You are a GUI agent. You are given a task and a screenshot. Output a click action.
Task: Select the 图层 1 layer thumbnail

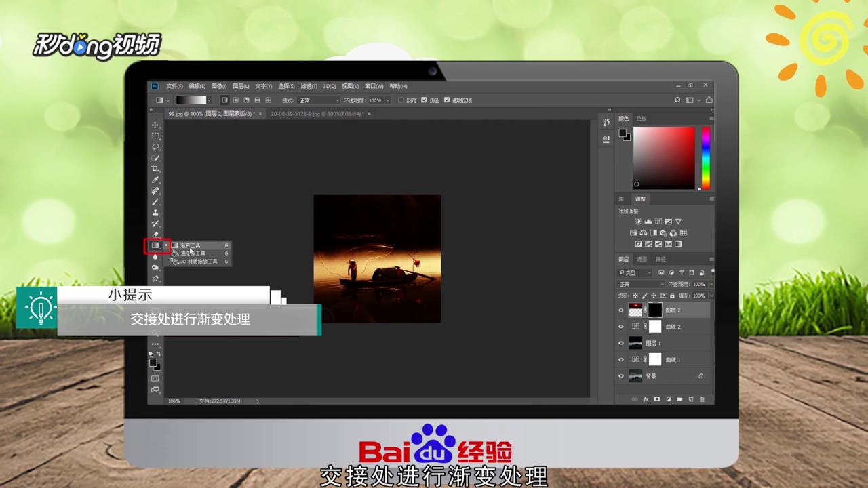tap(635, 343)
